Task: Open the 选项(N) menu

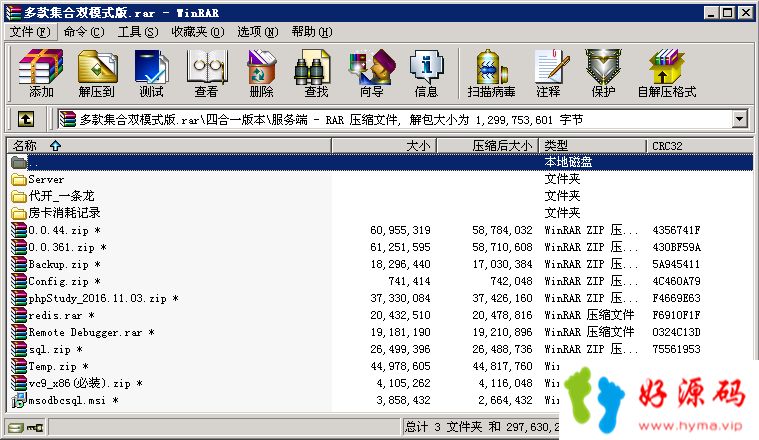Action: tap(258, 32)
